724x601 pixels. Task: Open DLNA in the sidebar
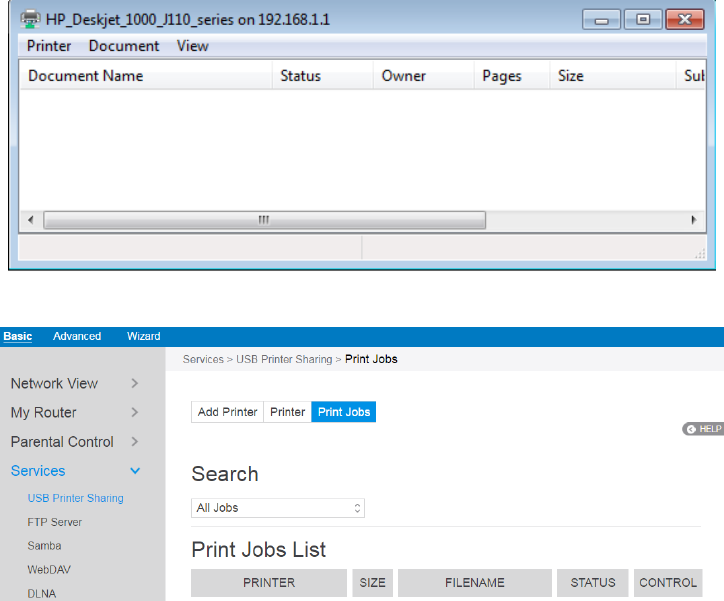[x=42, y=594]
